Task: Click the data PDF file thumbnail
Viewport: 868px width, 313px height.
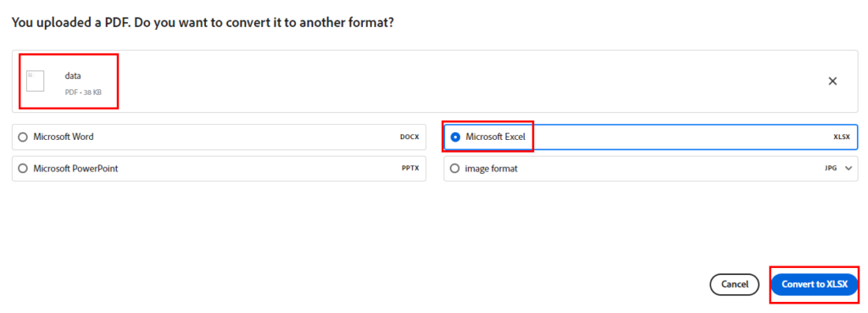Action: [35, 81]
